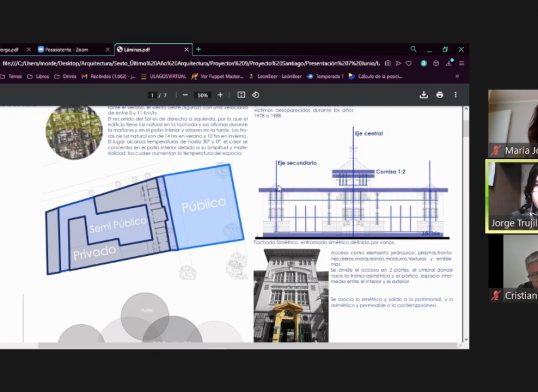Click the send arrow icon in address bar

[398, 64]
